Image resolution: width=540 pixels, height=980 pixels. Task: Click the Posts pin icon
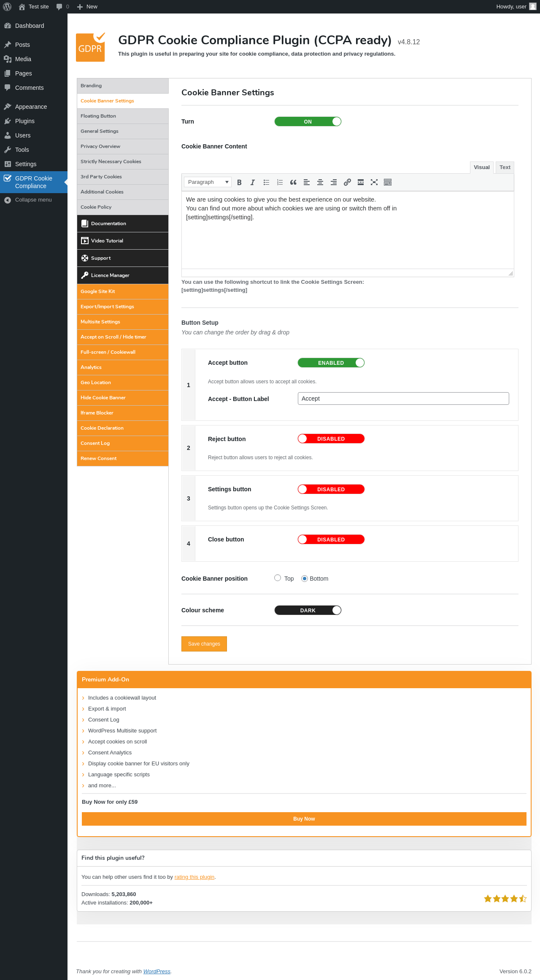pos(8,45)
